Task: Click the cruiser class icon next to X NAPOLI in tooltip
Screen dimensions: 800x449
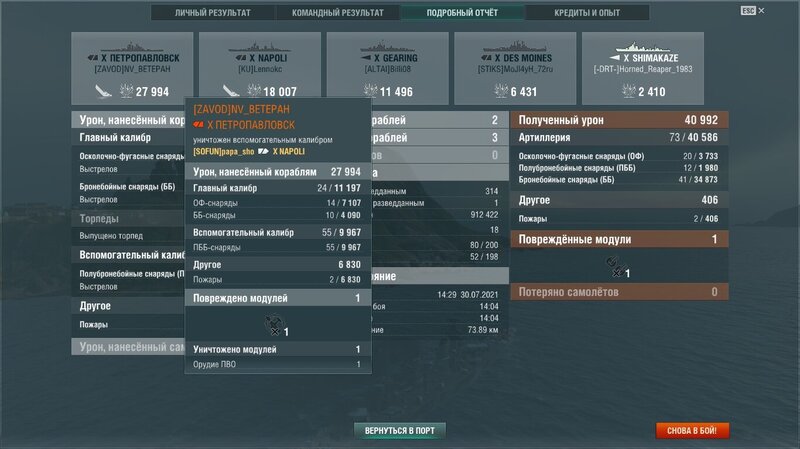Action: [263, 152]
